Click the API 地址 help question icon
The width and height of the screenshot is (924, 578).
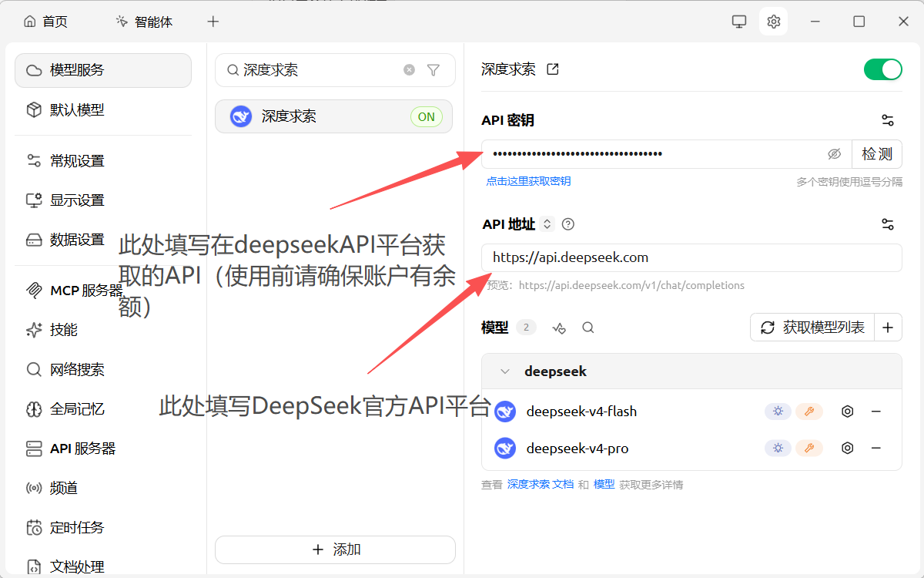pos(568,224)
